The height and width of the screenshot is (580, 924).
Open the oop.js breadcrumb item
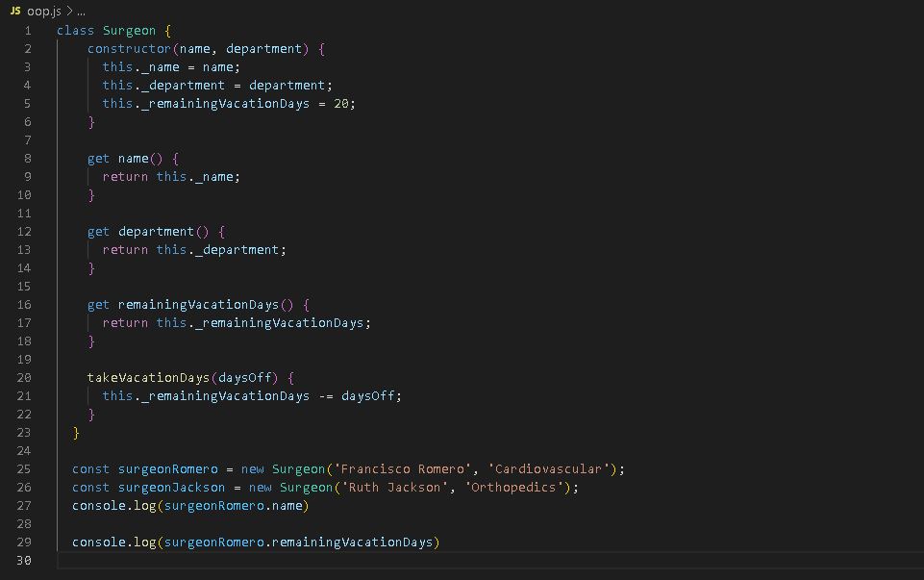[x=43, y=12]
